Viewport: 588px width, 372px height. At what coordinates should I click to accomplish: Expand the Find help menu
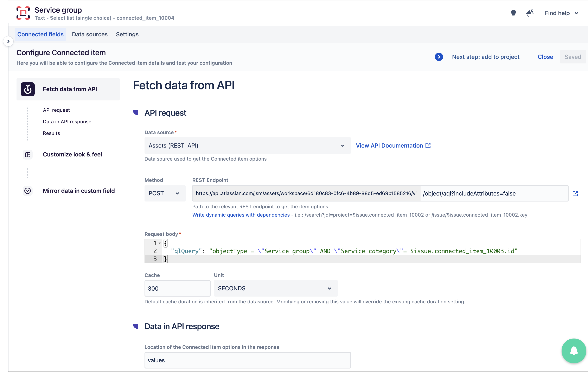tap(561, 13)
